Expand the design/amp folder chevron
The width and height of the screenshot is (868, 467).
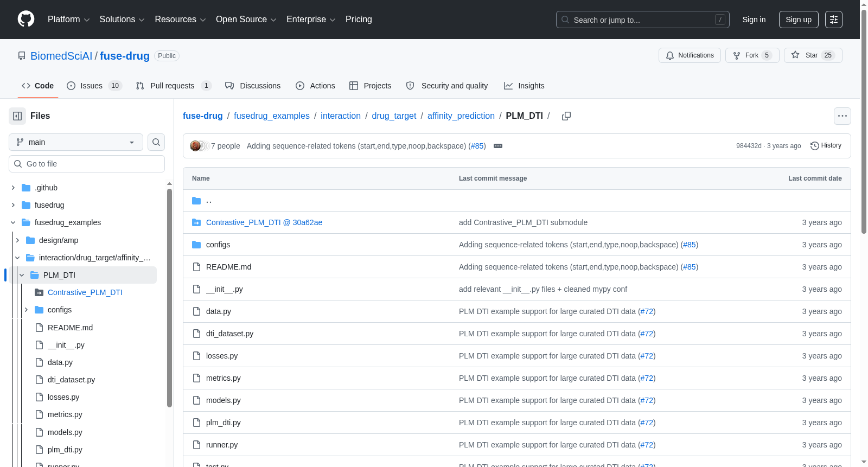tap(17, 240)
